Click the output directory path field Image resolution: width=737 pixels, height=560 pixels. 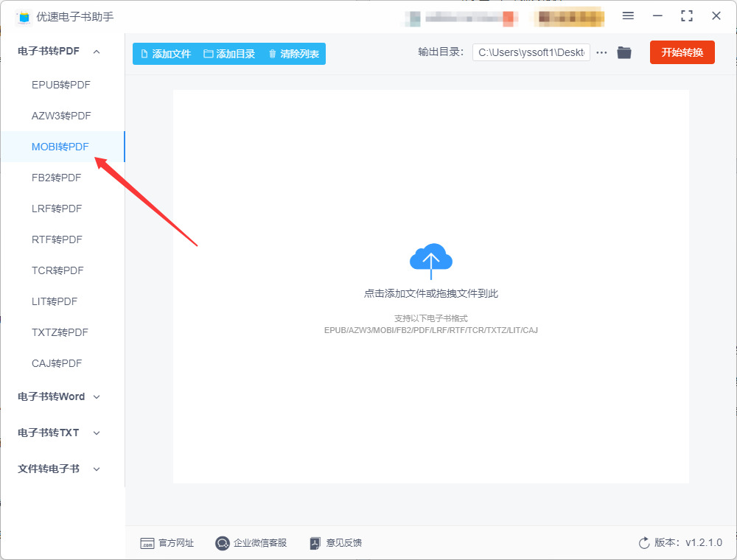531,52
